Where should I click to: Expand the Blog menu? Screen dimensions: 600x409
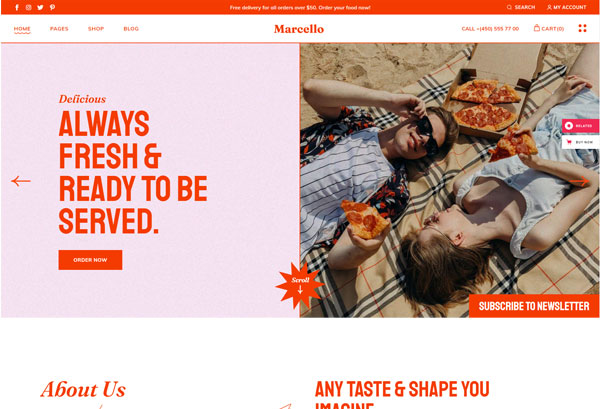131,29
